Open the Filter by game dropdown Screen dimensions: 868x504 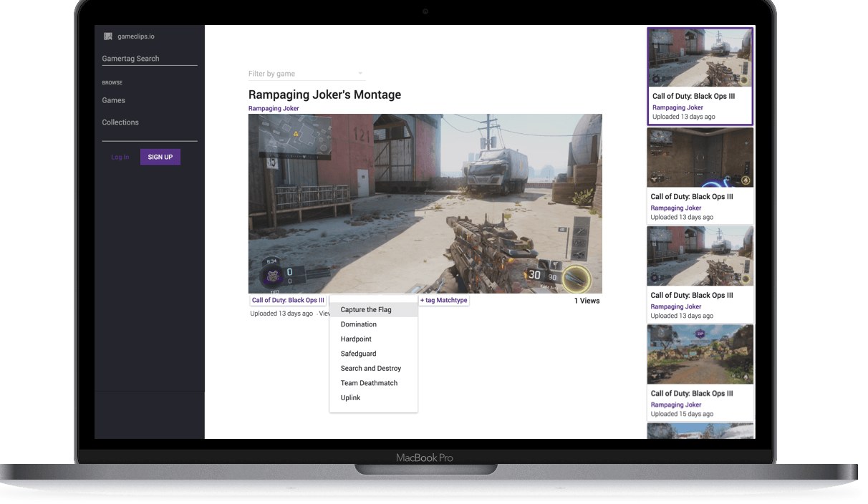click(x=306, y=74)
